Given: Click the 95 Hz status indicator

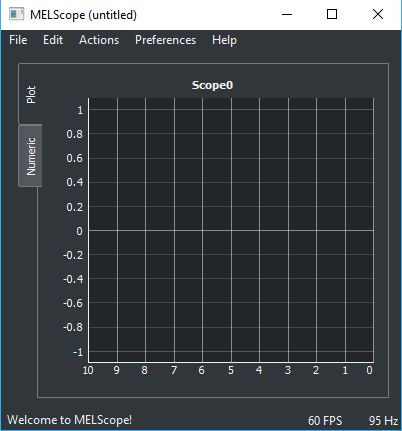Looking at the screenshot, I should (383, 420).
